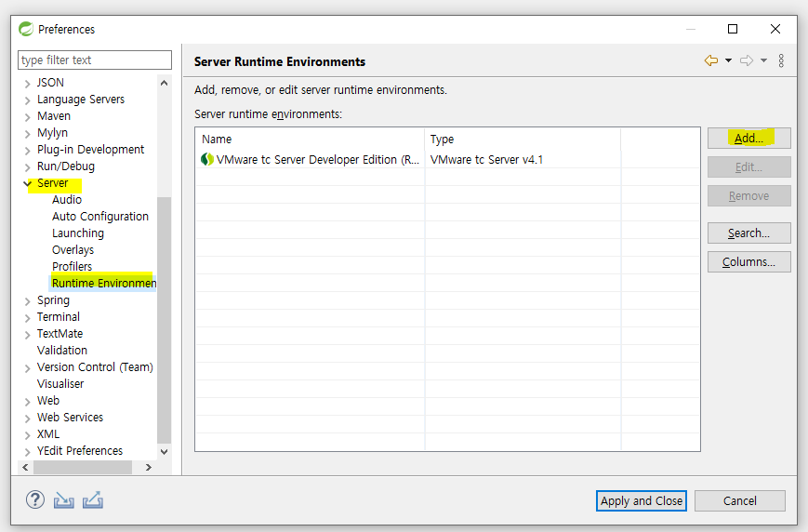Viewport: 808px width, 532px height.
Task: Click the VMware tc Server runtime icon
Action: [x=207, y=160]
